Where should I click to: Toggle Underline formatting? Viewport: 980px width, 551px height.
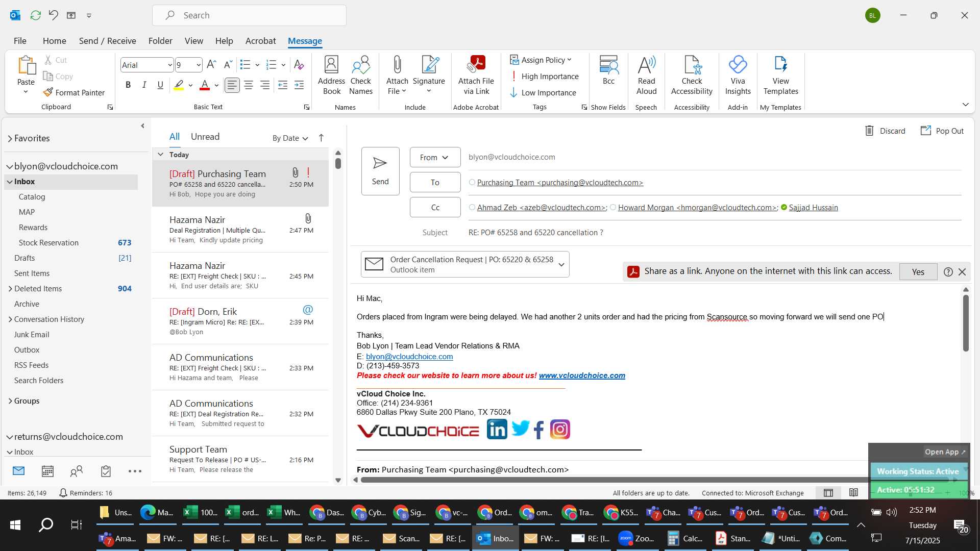(160, 85)
